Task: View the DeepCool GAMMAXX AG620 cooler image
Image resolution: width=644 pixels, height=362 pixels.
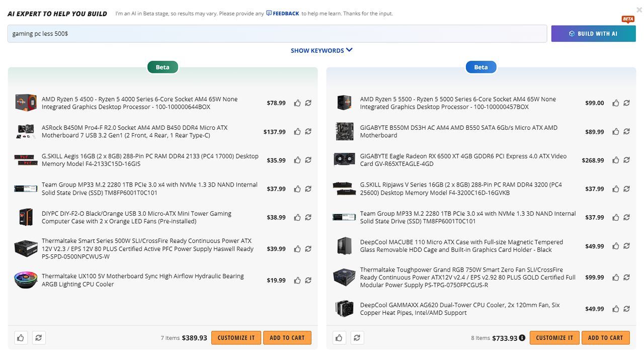Action: [344, 309]
